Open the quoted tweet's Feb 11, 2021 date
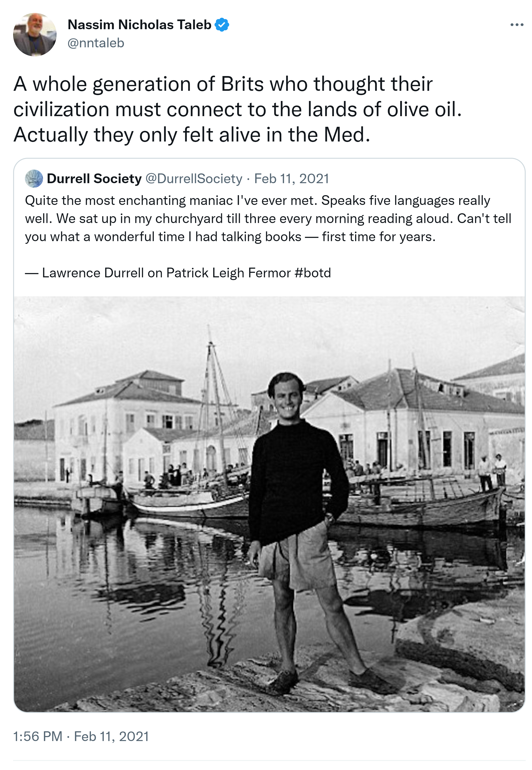The height and width of the screenshot is (770, 532). pos(291,179)
